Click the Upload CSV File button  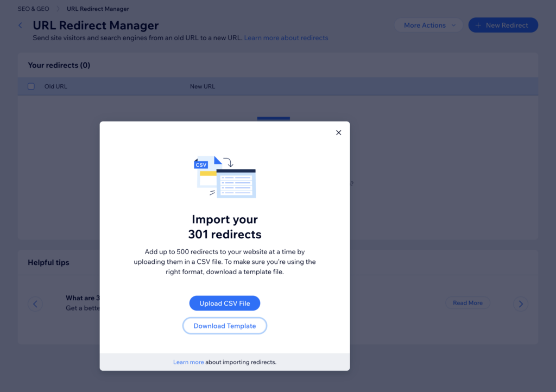224,303
